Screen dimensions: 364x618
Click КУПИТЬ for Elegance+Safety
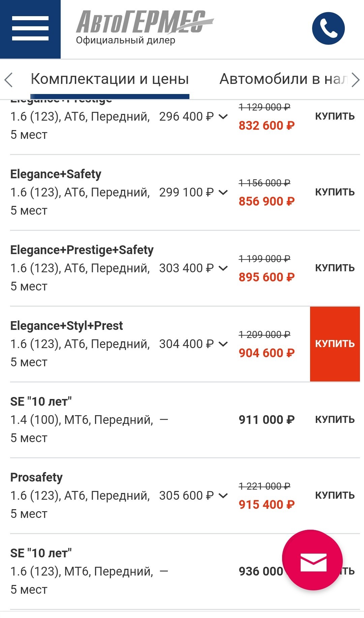335,192
